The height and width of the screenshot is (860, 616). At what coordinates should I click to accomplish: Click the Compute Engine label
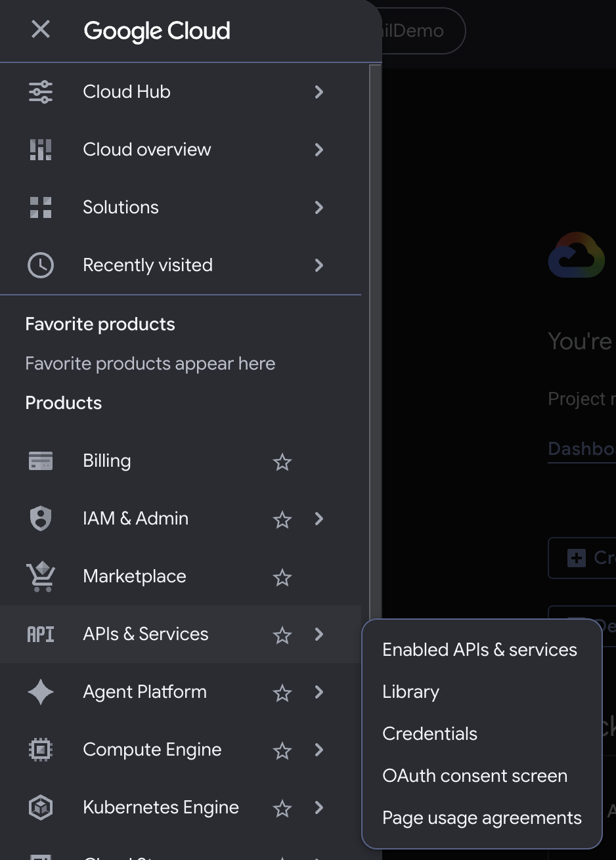[152, 750]
